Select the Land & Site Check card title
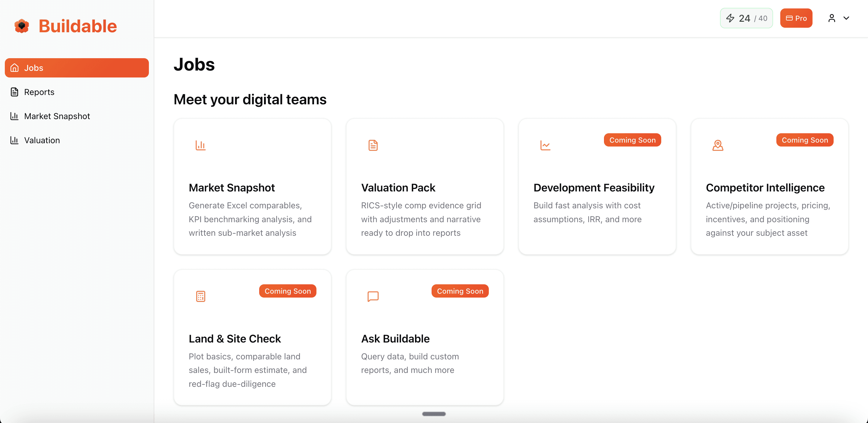The width and height of the screenshot is (868, 423). (x=234, y=339)
